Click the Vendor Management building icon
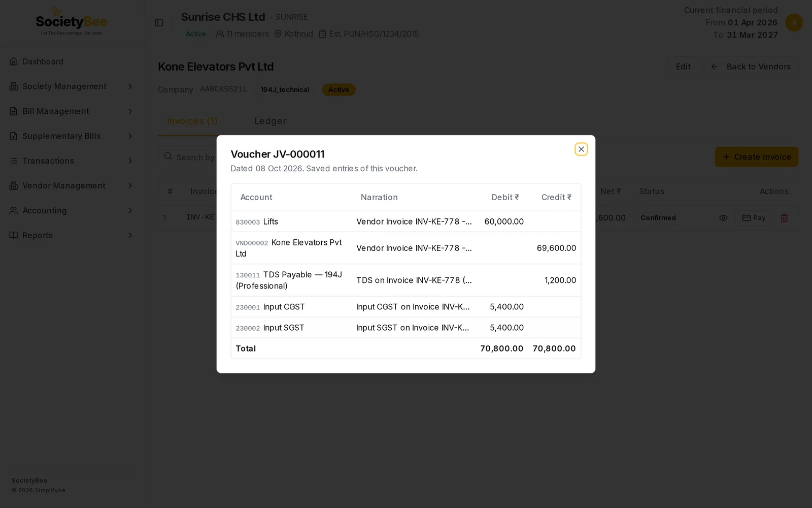812x508 pixels. click(14, 186)
